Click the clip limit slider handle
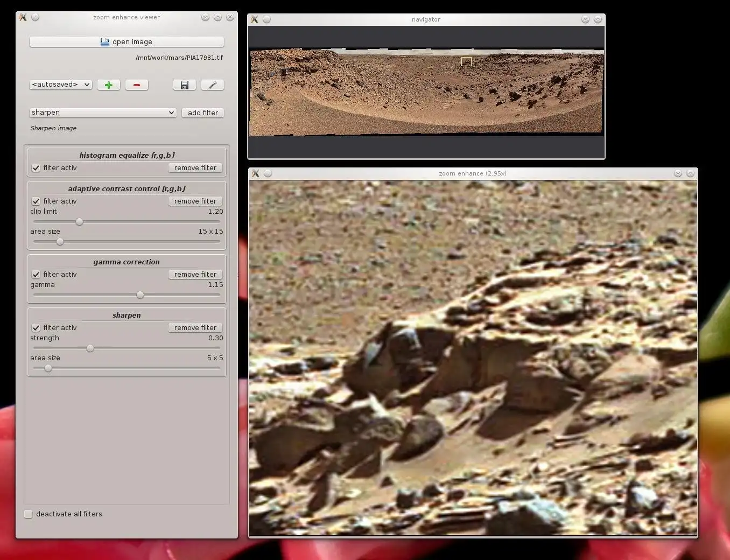730x560 pixels. tap(79, 222)
